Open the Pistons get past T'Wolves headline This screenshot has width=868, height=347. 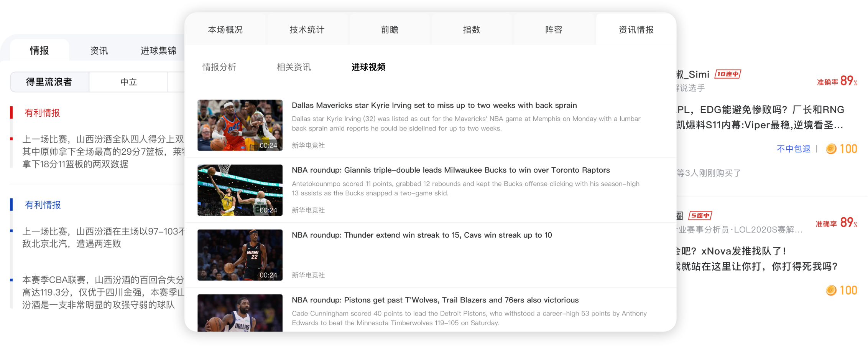435,300
